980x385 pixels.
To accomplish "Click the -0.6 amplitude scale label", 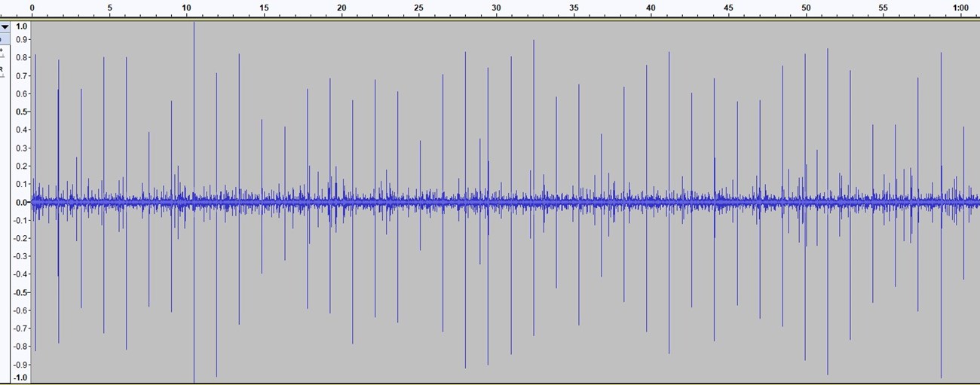I will point(20,310).
